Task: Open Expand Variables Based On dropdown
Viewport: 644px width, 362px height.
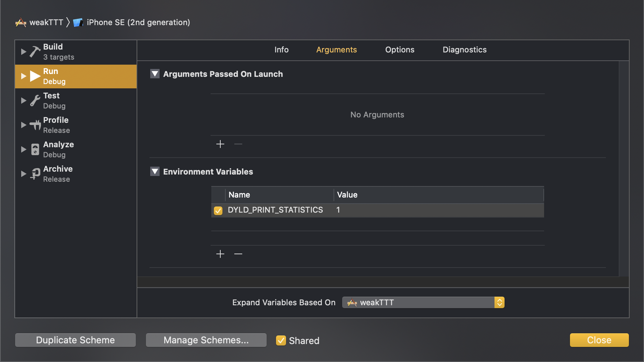Action: pos(423,302)
